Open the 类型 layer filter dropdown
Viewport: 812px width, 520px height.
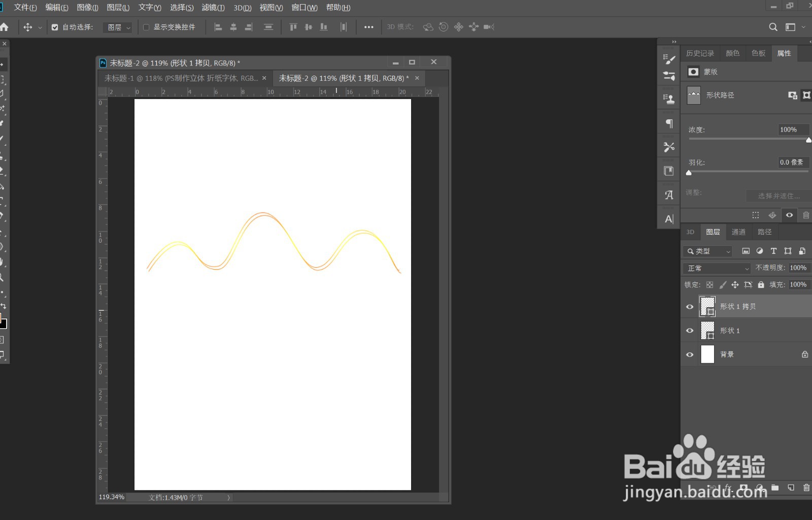click(707, 251)
